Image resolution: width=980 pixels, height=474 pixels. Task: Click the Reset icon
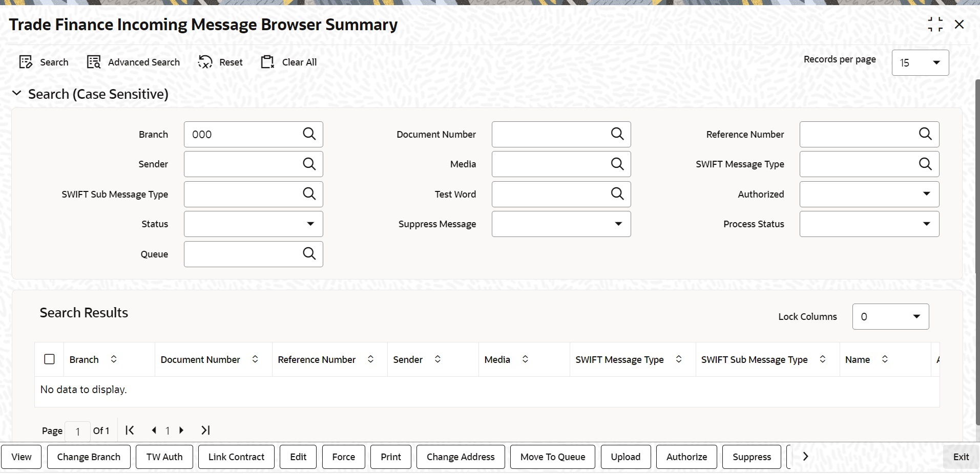pos(205,62)
